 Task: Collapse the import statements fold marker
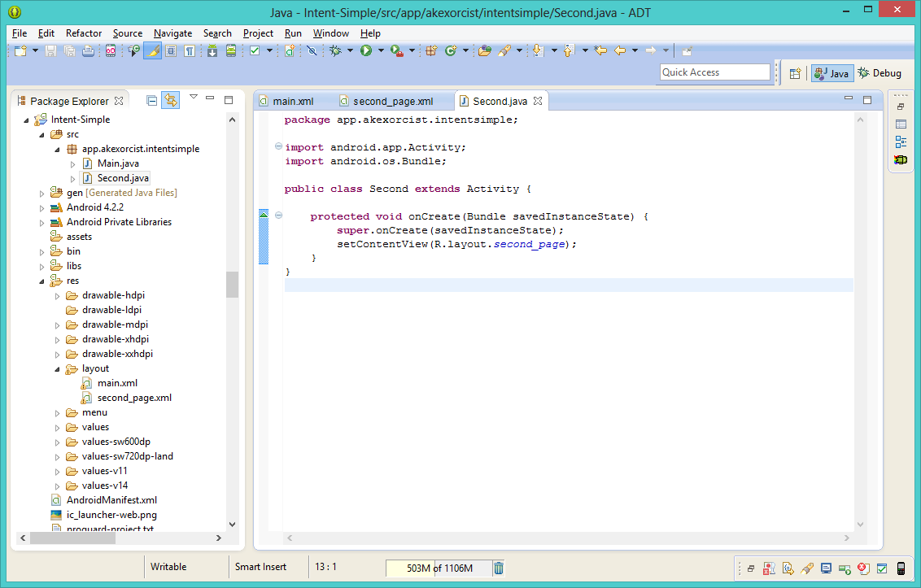278,146
